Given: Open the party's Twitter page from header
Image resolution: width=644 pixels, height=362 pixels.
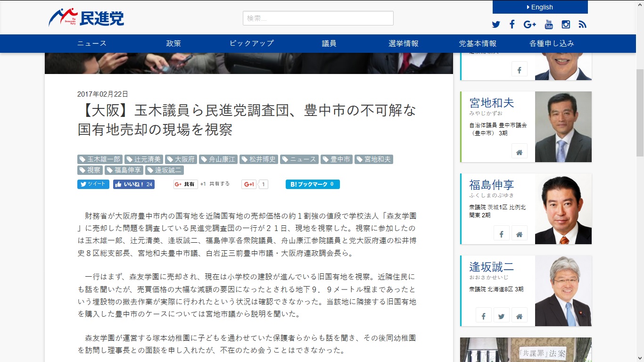Looking at the screenshot, I should 496,25.
